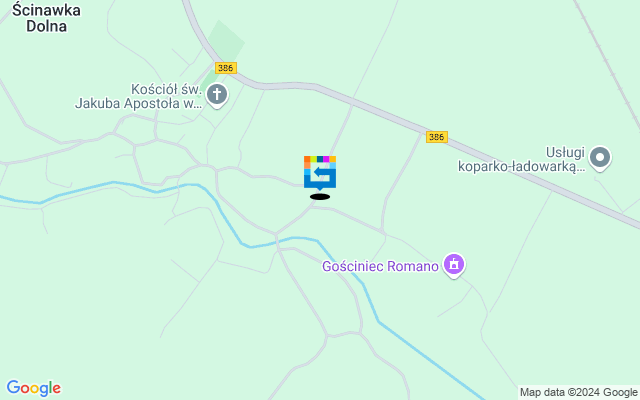Click the church pin icon for Kościół św. Jakuba
640x400 pixels.
point(217,96)
